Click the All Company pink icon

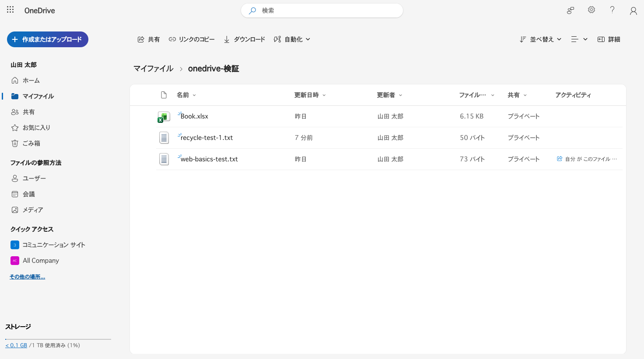[15, 261]
